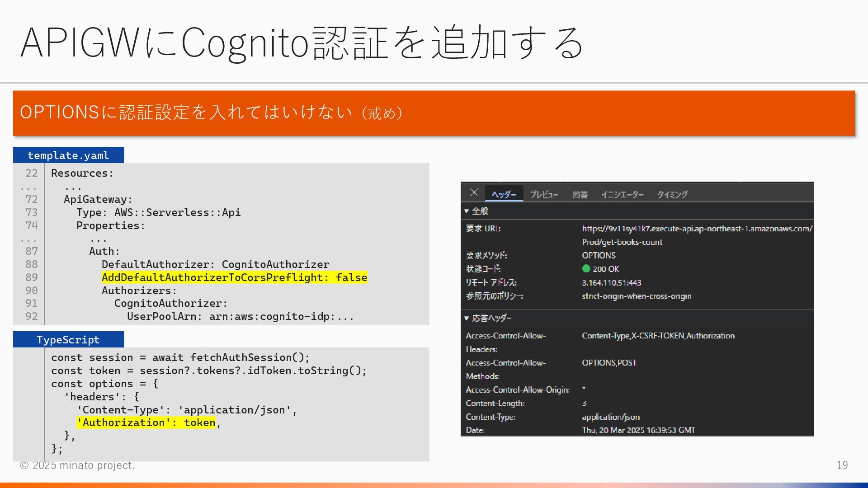
Task: Open the プレビュー tab
Action: point(544,194)
